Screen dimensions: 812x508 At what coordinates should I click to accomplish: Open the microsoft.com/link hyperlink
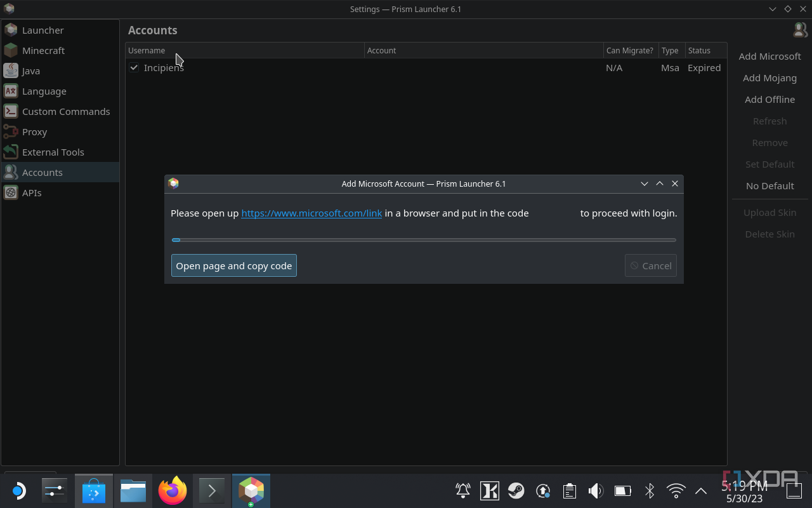point(311,213)
